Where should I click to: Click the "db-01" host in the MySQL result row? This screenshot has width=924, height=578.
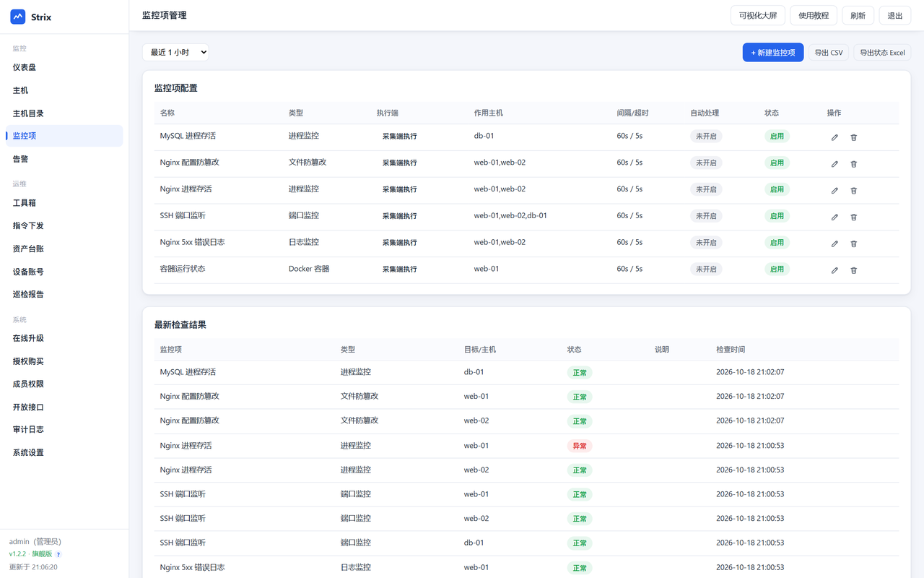[x=474, y=372]
